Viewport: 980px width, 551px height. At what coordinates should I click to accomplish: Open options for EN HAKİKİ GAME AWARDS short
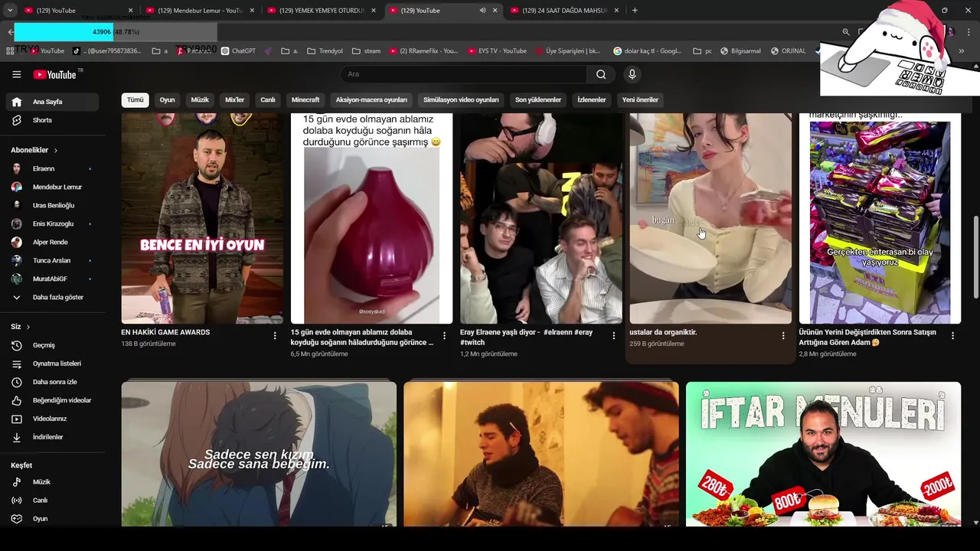pos(275,336)
